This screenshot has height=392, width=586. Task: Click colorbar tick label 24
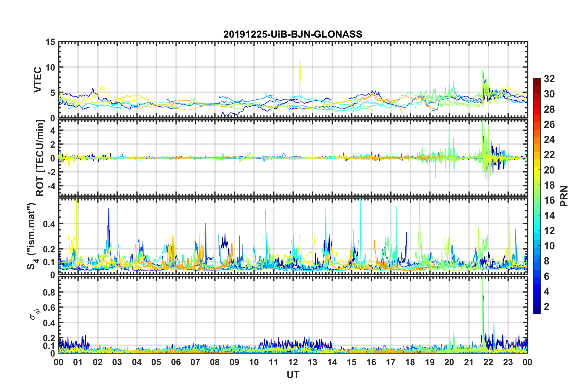(x=549, y=140)
